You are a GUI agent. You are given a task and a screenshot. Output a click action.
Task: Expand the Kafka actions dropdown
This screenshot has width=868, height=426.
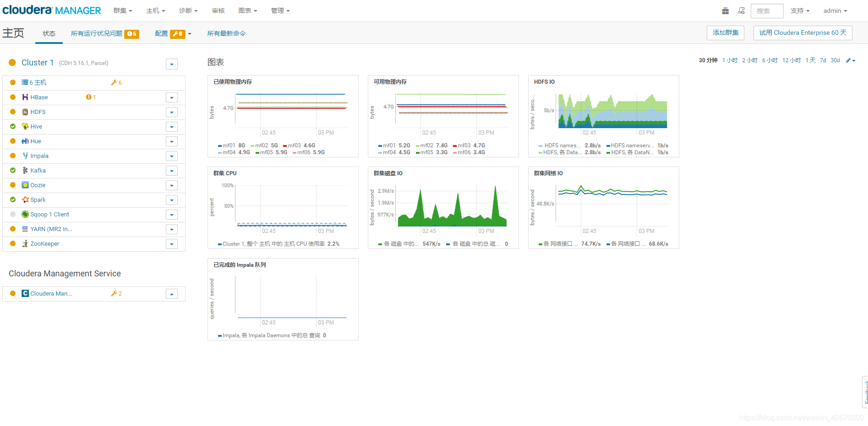coord(172,171)
